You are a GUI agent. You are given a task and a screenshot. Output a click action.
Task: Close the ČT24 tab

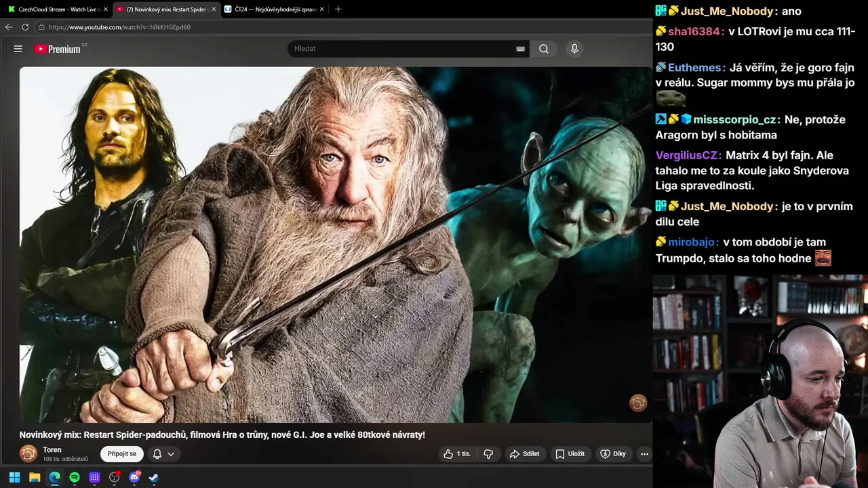pos(323,9)
